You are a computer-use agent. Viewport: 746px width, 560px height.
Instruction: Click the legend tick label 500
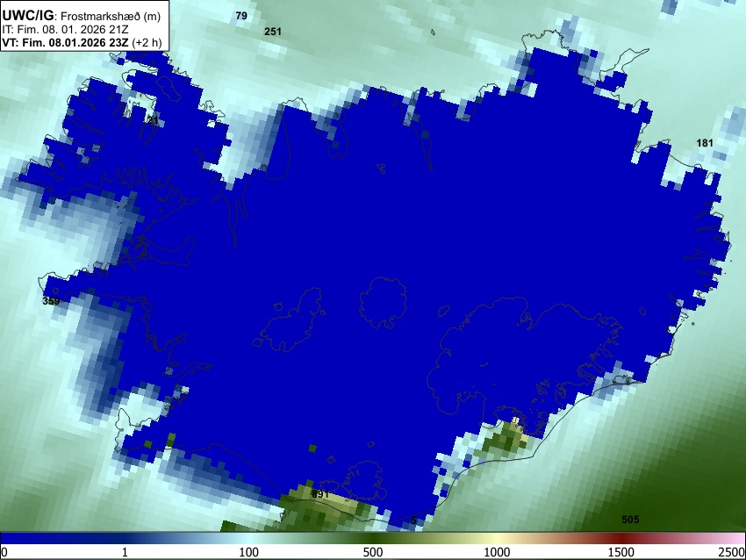(x=372, y=552)
